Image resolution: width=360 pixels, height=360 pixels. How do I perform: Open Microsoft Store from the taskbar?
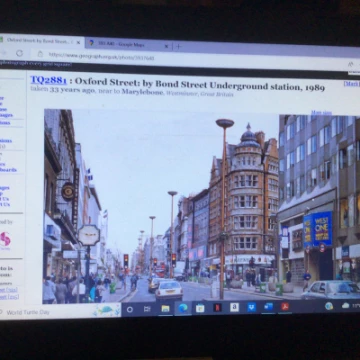click(200, 308)
